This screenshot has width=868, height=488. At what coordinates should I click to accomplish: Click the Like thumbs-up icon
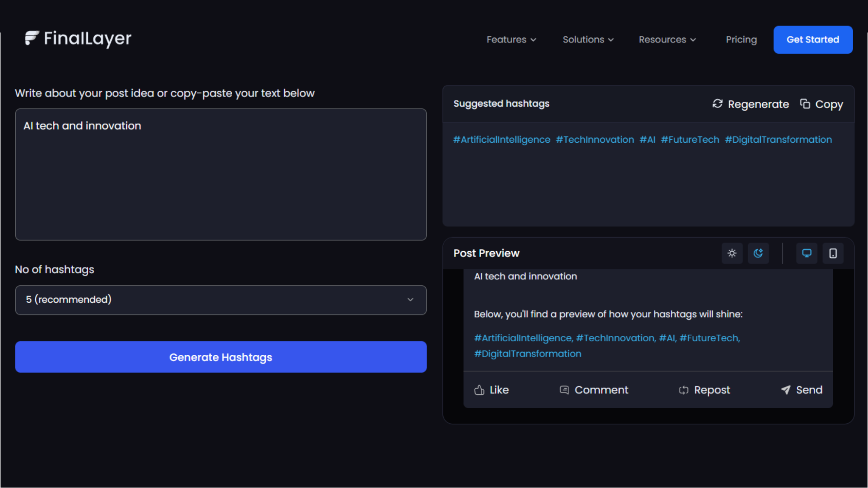pos(479,390)
